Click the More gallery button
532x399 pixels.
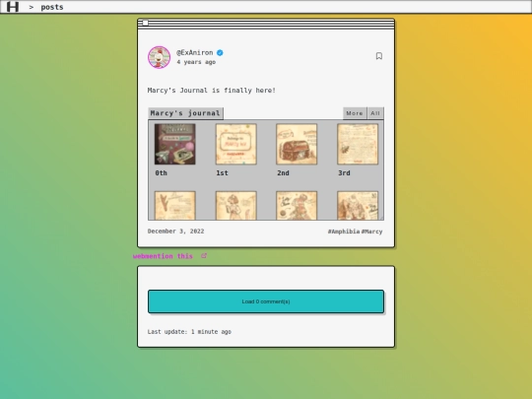355,113
